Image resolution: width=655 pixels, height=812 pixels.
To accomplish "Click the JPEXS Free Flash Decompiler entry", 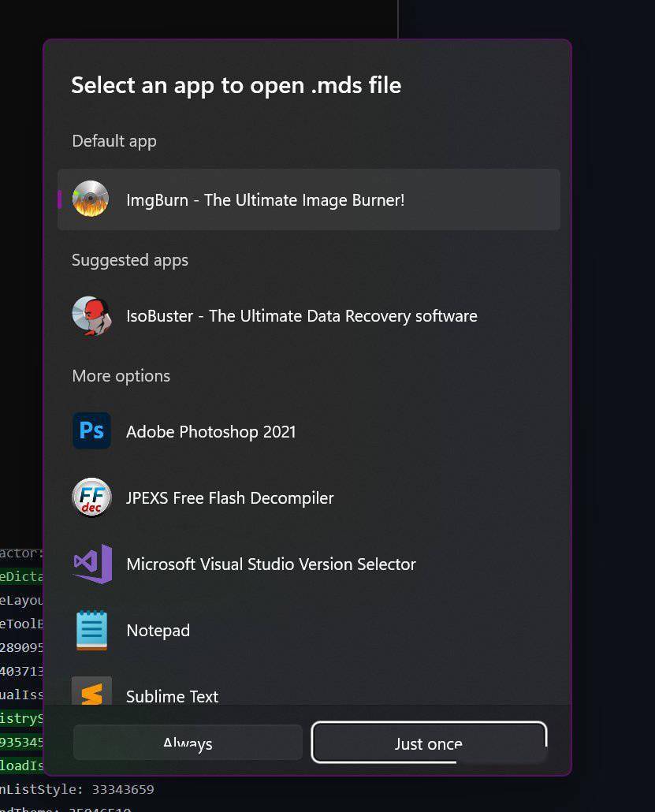I will [x=229, y=497].
